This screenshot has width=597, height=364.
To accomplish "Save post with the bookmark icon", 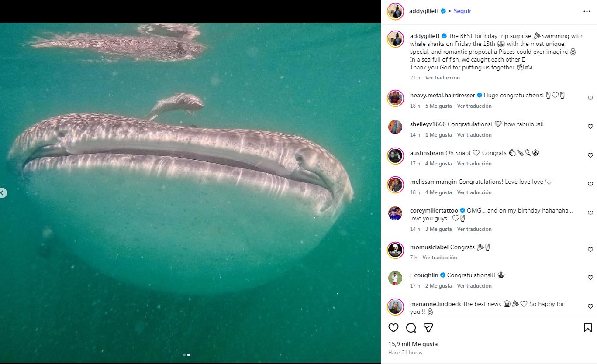I will pos(588,328).
